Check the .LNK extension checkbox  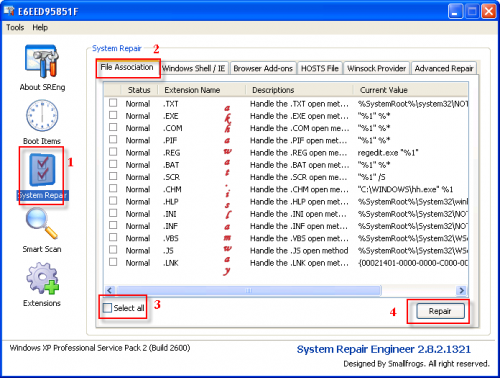[x=113, y=262]
